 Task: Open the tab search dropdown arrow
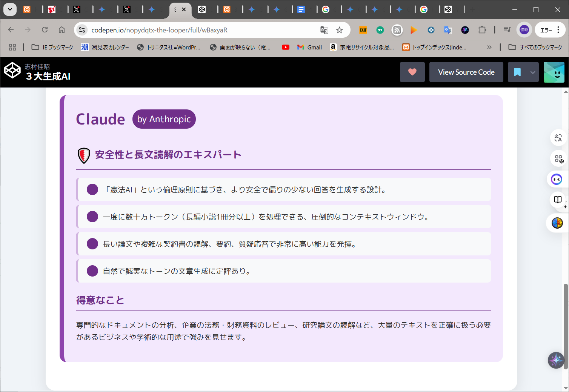pyautogui.click(x=10, y=9)
